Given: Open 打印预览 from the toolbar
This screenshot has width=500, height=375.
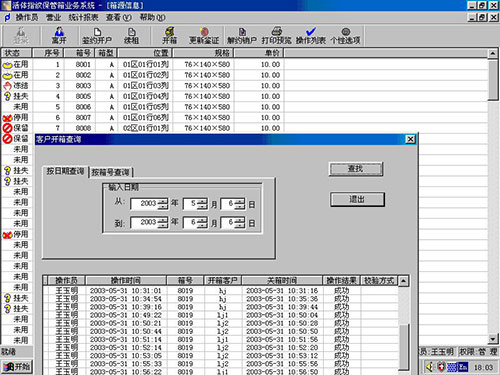Looking at the screenshot, I should tap(276, 36).
